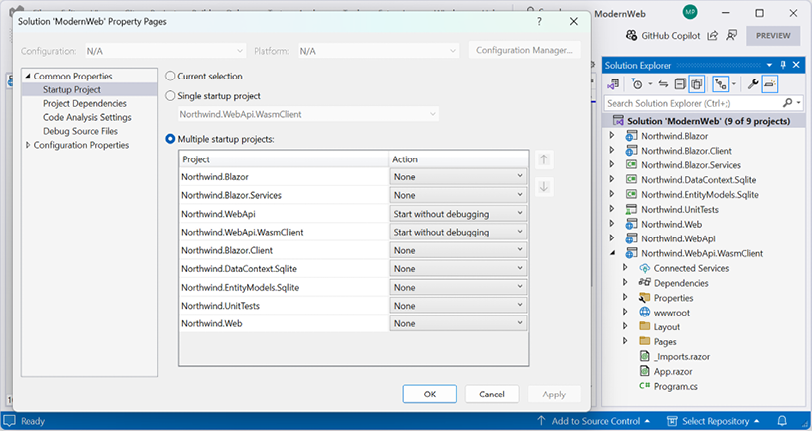This screenshot has height=431, width=812.
Task: Expand the Pages folder in Solution Explorer
Action: click(x=625, y=341)
